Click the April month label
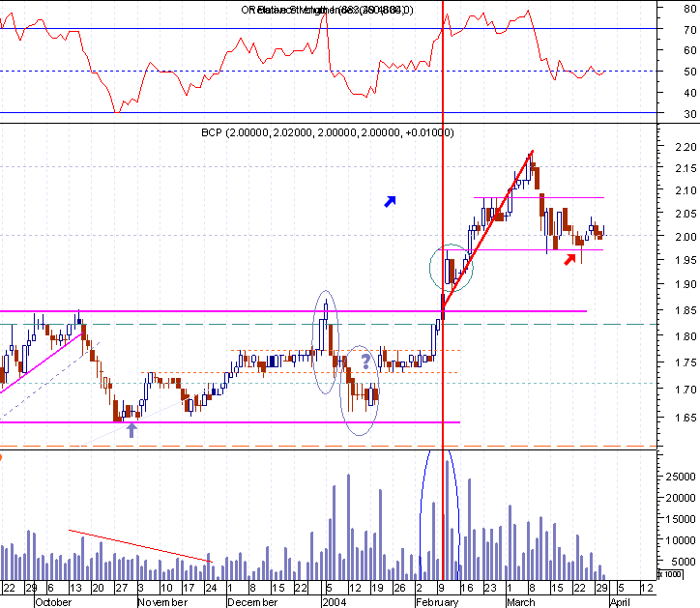The height and width of the screenshot is (608, 700). (620, 602)
